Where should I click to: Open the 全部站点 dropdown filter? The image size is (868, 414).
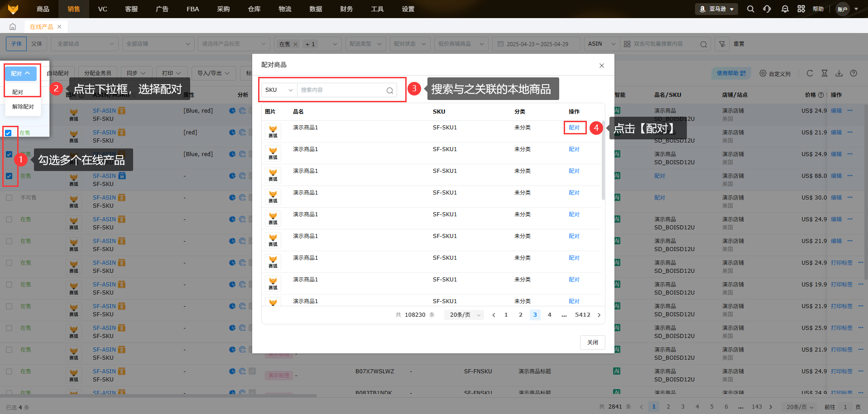pos(84,43)
